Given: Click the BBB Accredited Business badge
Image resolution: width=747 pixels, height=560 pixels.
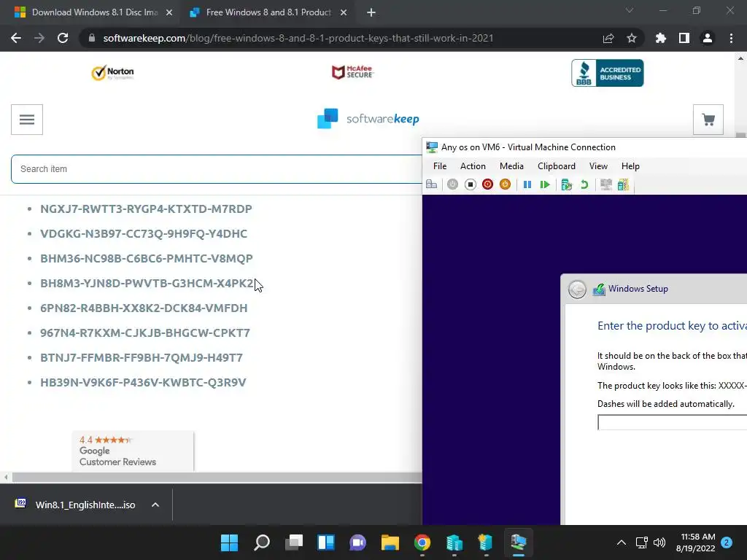Looking at the screenshot, I should [x=608, y=73].
